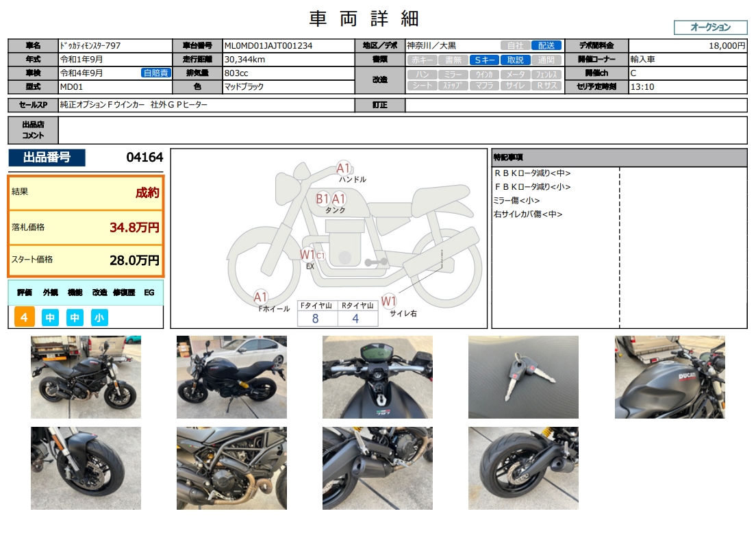Click the ミラー modification badge
Screen dimensions: 756x533
coord(453,75)
